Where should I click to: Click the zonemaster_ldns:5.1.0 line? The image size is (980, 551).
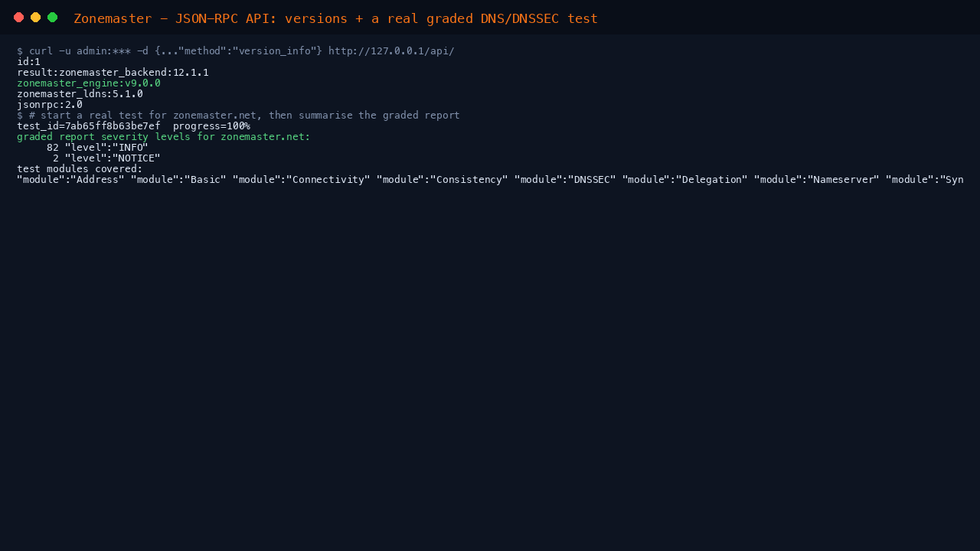[x=80, y=94]
